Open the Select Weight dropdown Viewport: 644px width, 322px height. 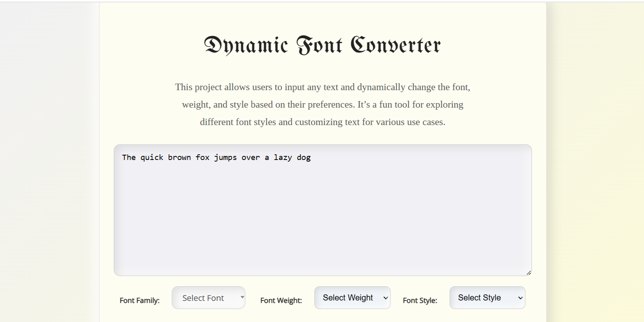[x=352, y=298]
